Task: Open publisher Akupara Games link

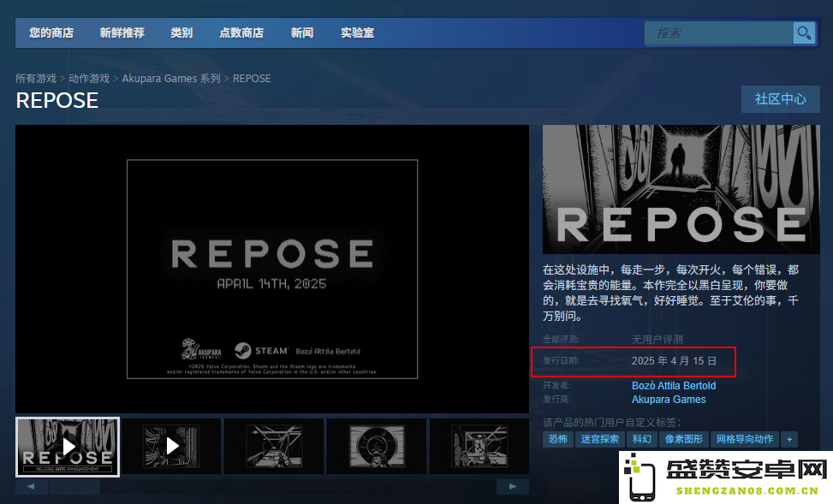Action: (x=669, y=400)
